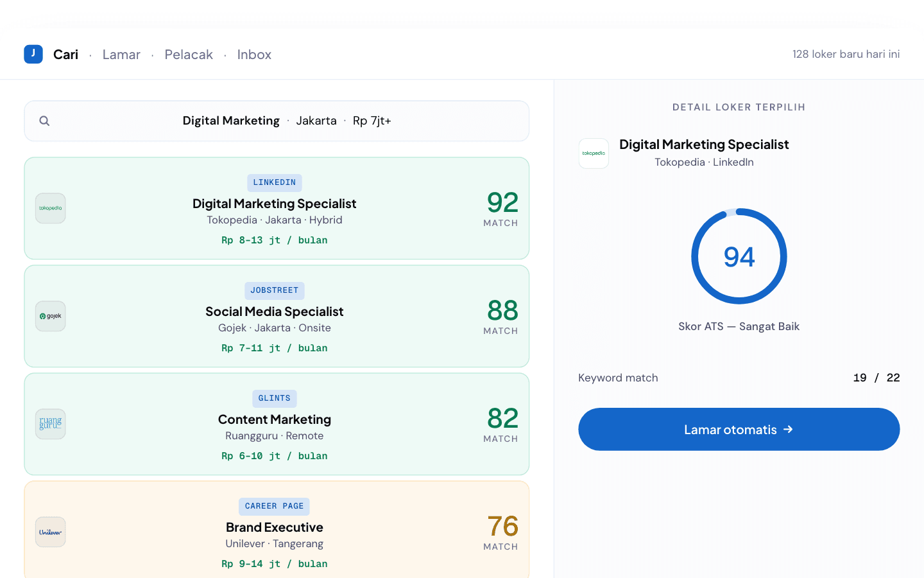Click the Tokopedia logo in the job list
The width and height of the screenshot is (924, 578).
tap(51, 208)
